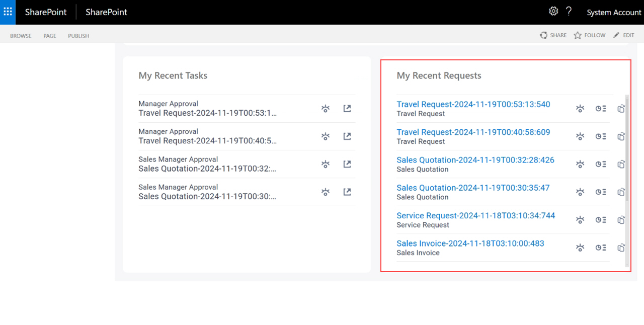644x325 pixels.
Task: Open link Sales Quotation-2024-11-19T00:32:28:426
Action: [475, 160]
